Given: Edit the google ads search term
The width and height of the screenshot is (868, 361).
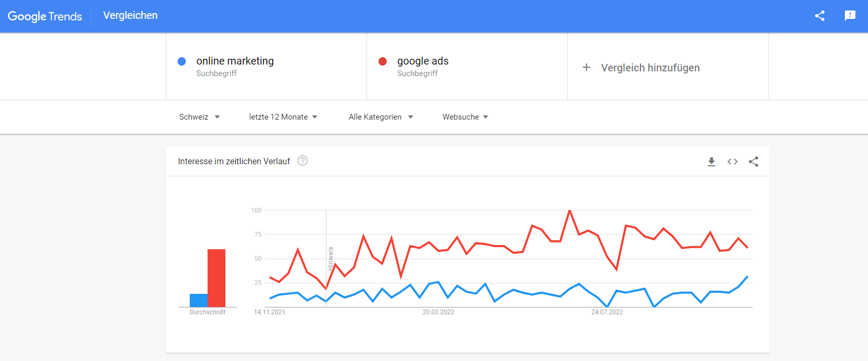Looking at the screenshot, I should pos(422,61).
